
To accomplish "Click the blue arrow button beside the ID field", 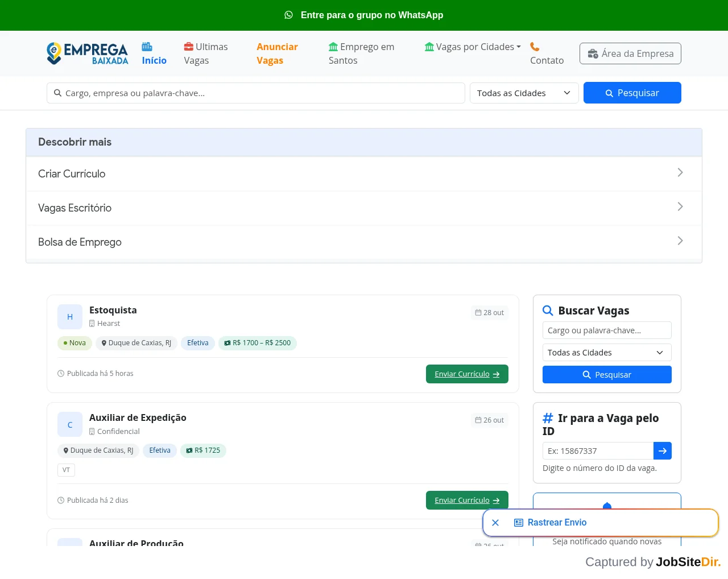I will pos(663,450).
